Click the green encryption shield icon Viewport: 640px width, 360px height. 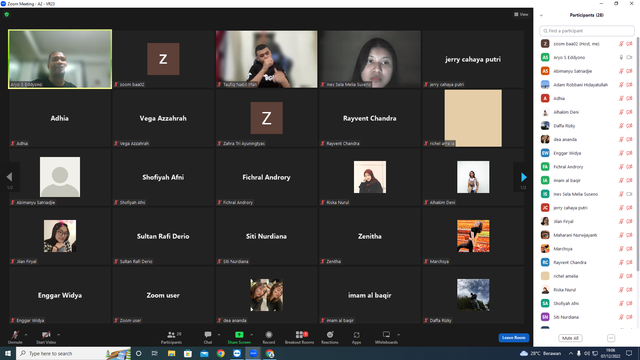coord(7,14)
